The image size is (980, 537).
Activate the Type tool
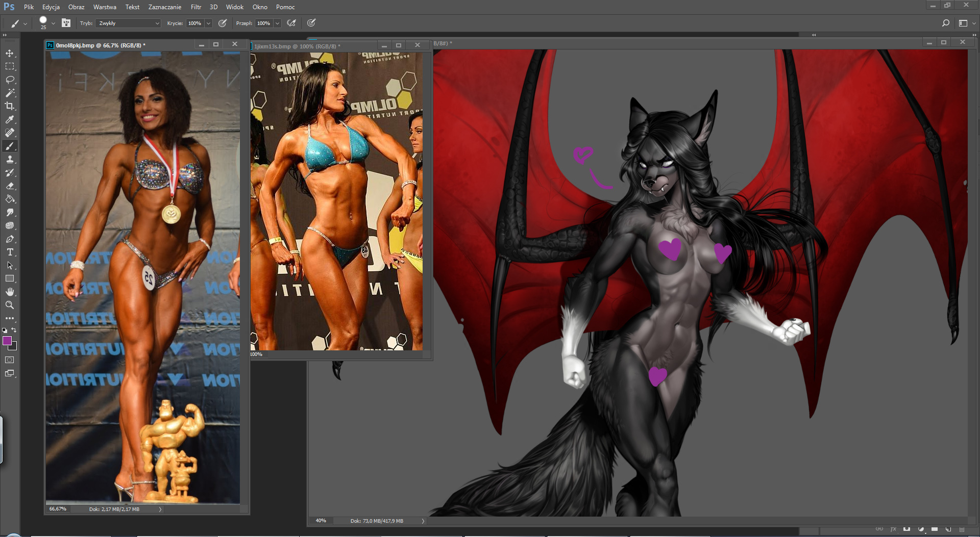point(10,252)
